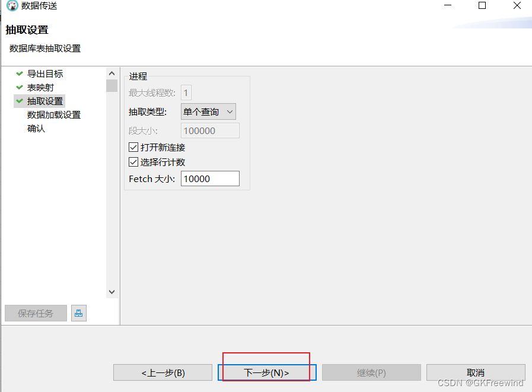532x392 pixels.
Task: Click the steps list scroll-up arrow
Action: [112, 74]
